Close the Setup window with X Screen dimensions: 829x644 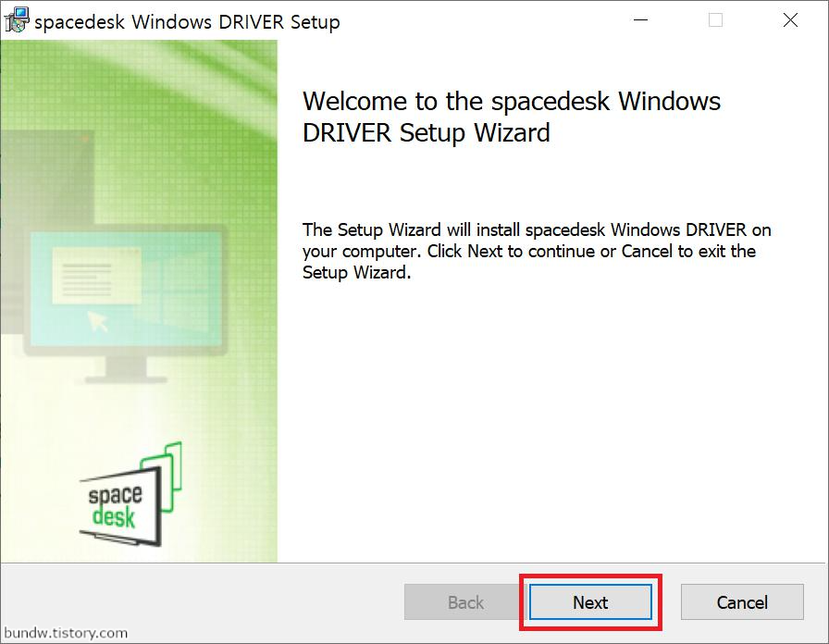click(790, 20)
